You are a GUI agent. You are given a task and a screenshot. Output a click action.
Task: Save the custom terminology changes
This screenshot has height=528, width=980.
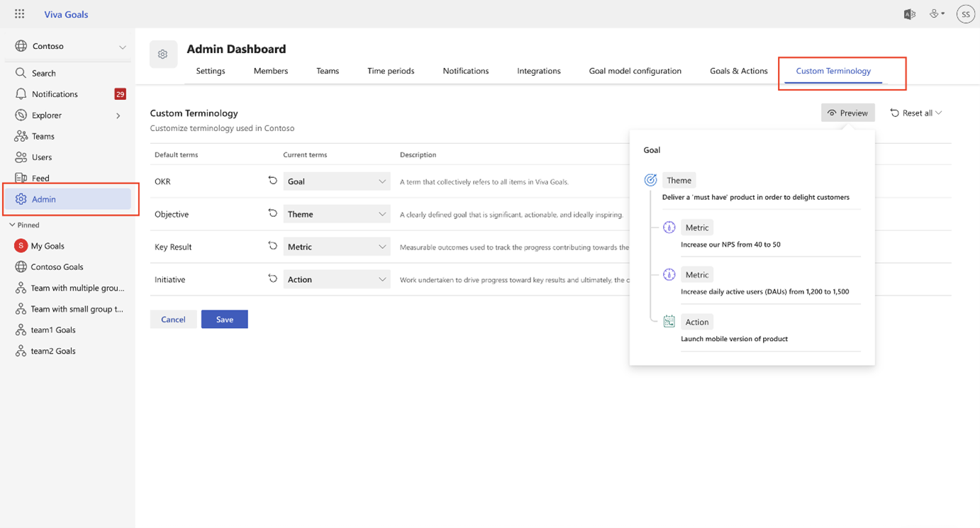pyautogui.click(x=224, y=319)
